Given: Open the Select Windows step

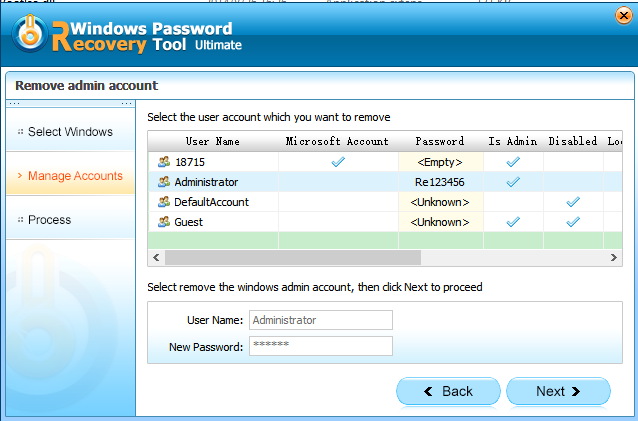Looking at the screenshot, I should (70, 131).
